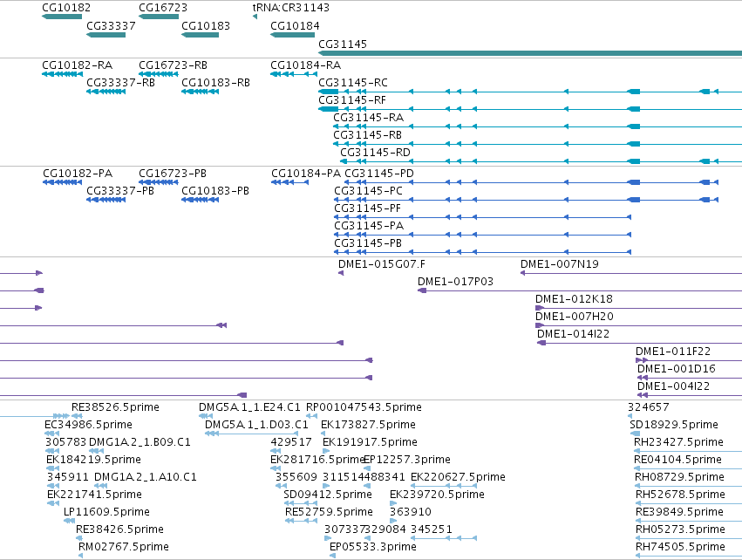742x560 pixels.
Task: Click protein CG10183-PB
Action: [201, 200]
